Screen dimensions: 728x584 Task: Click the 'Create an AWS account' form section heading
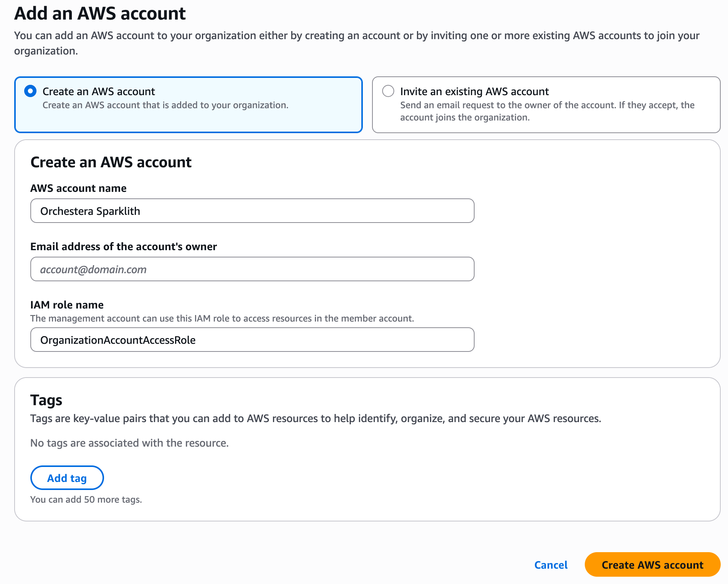[x=111, y=162]
